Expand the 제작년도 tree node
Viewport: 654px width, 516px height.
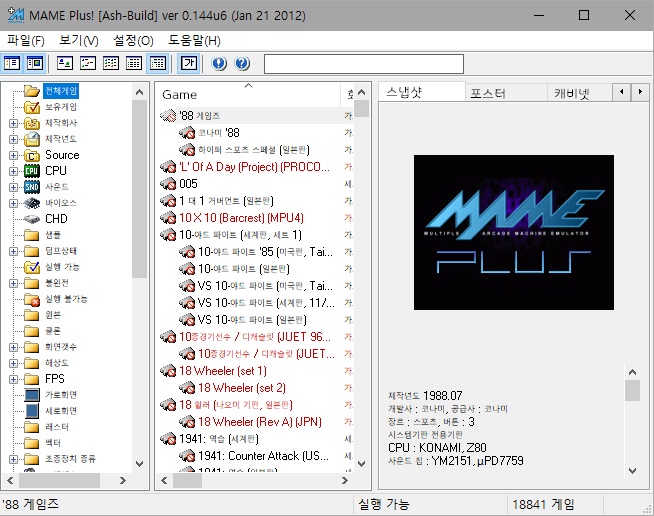point(13,139)
